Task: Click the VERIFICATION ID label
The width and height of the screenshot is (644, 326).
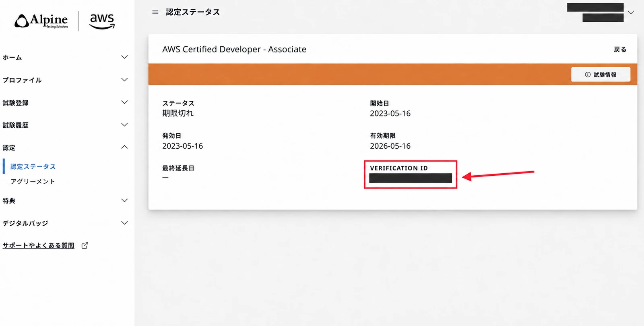Action: [x=399, y=168]
